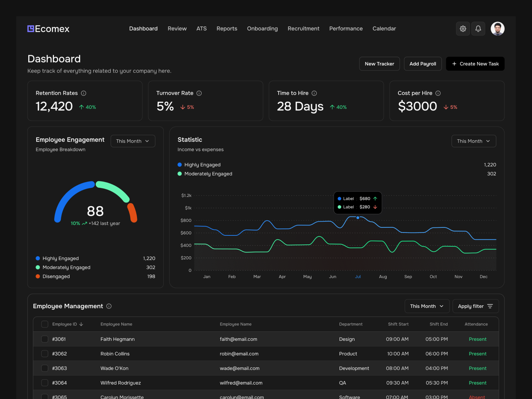This screenshot has height=399, width=532.
Task: Open the This Month dropdown in Employee Engagement
Action: click(133, 141)
